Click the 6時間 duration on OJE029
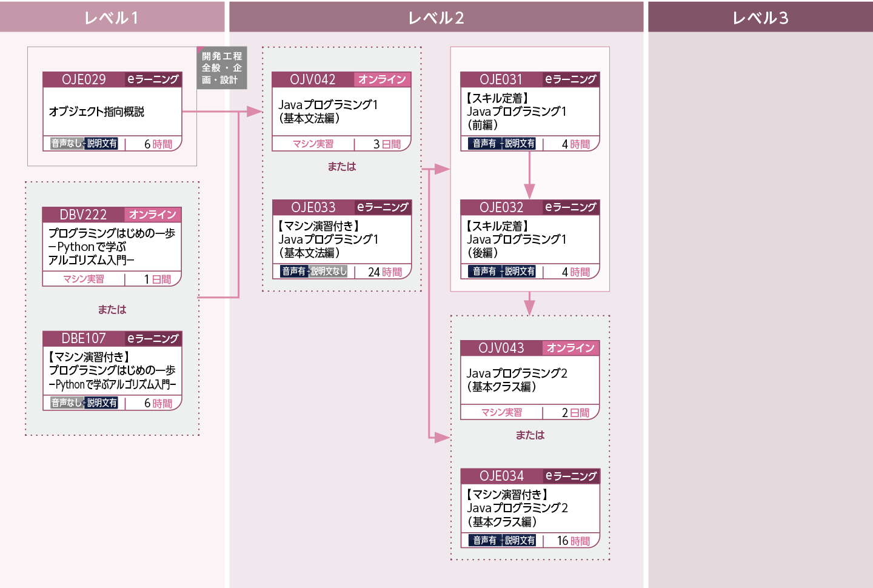 (x=158, y=144)
